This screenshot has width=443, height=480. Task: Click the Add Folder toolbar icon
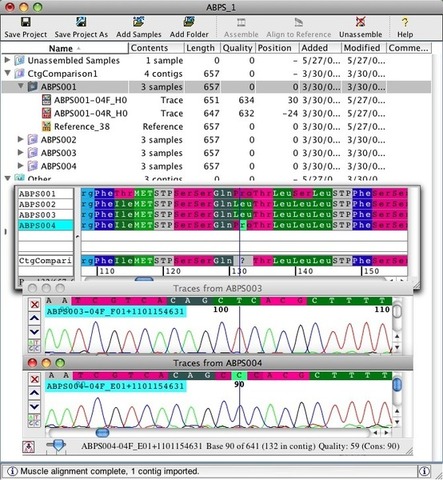(x=189, y=22)
